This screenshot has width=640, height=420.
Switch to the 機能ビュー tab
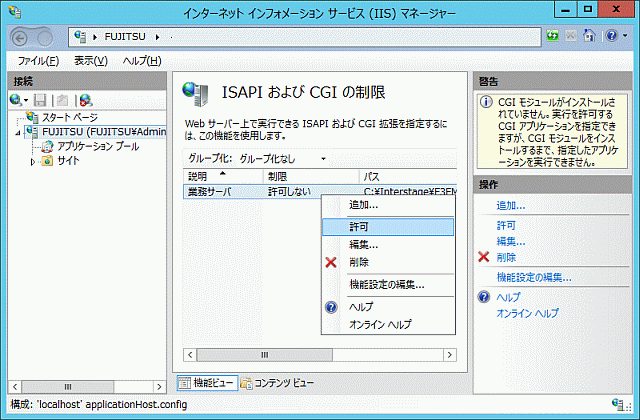(208, 383)
